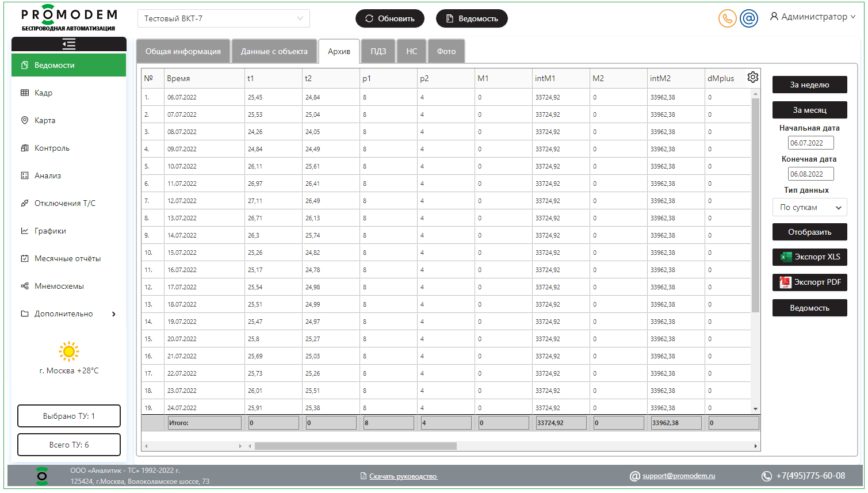This screenshot has height=493, width=868.
Task: Click the green logo in footer
Action: 42,476
